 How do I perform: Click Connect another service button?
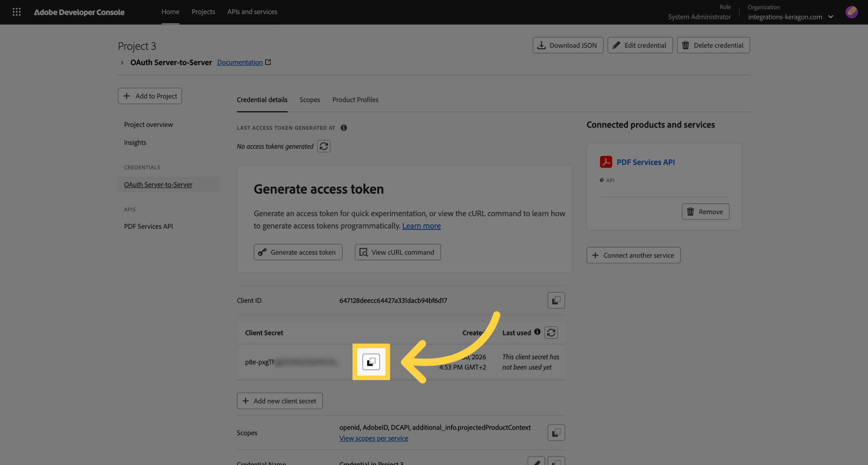(x=634, y=255)
